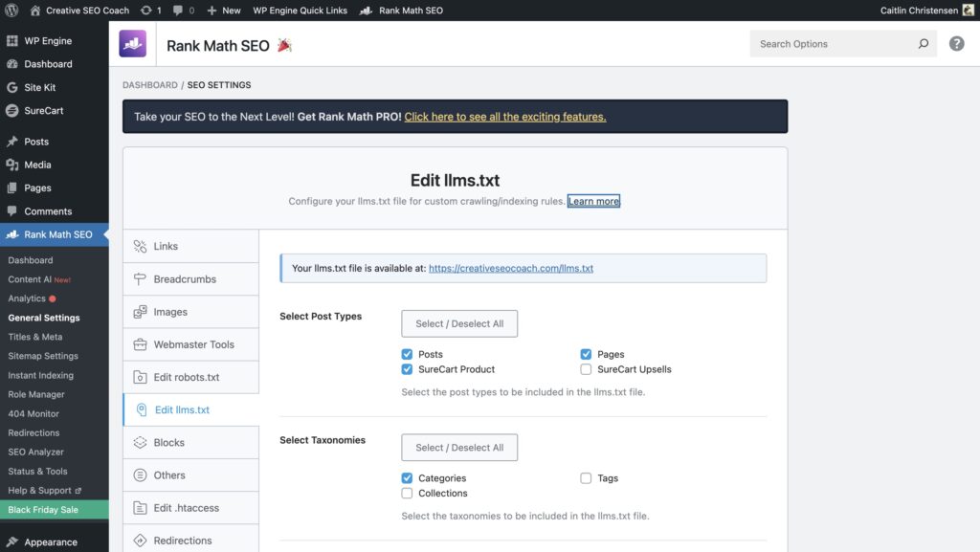Click Select / Deselect All for post types

(x=459, y=323)
